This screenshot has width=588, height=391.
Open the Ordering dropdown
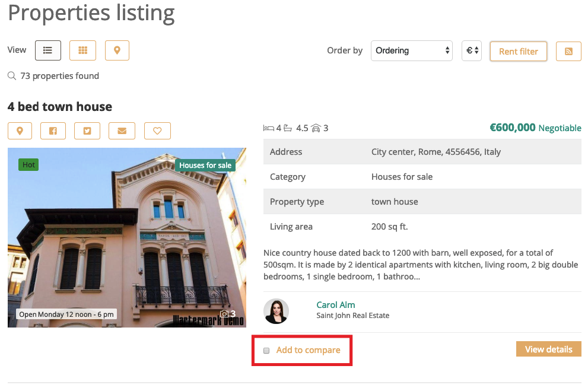coord(412,51)
